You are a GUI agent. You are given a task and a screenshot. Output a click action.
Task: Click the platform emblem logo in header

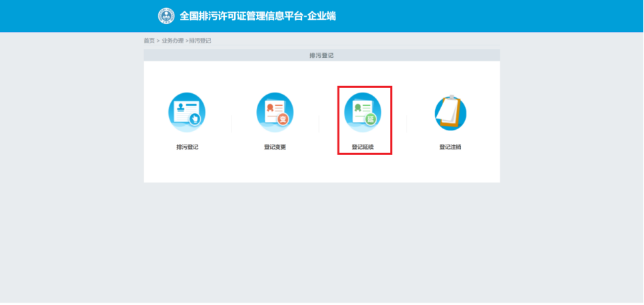tap(166, 16)
